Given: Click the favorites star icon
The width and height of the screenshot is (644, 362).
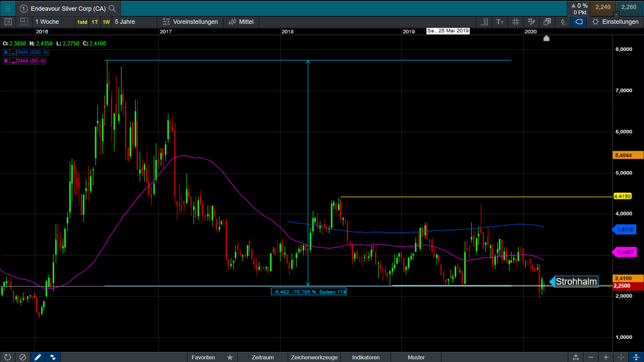Looking at the screenshot, I should point(230,357).
